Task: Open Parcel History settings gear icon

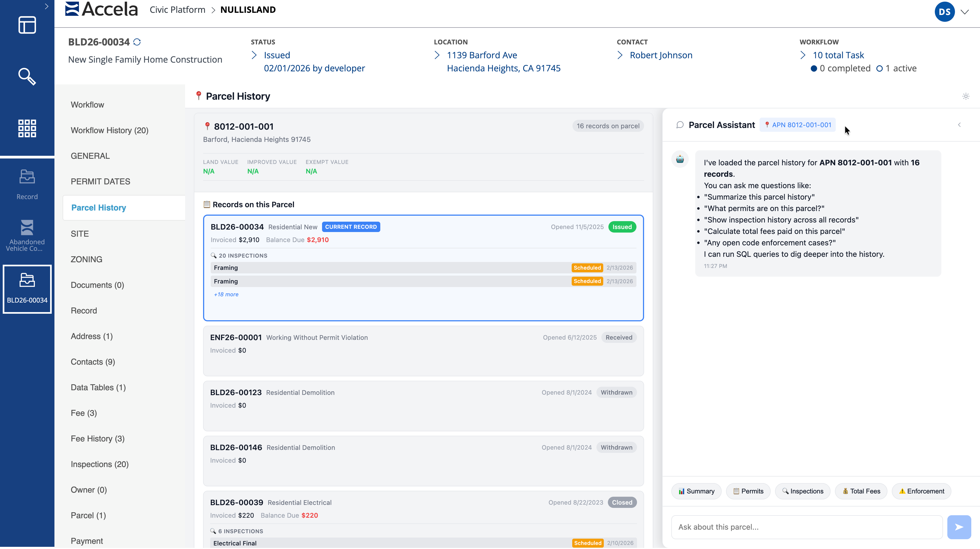Action: [966, 96]
